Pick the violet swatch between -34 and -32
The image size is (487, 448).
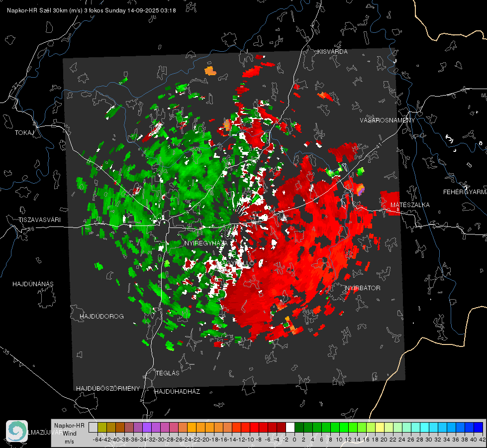(x=147, y=427)
